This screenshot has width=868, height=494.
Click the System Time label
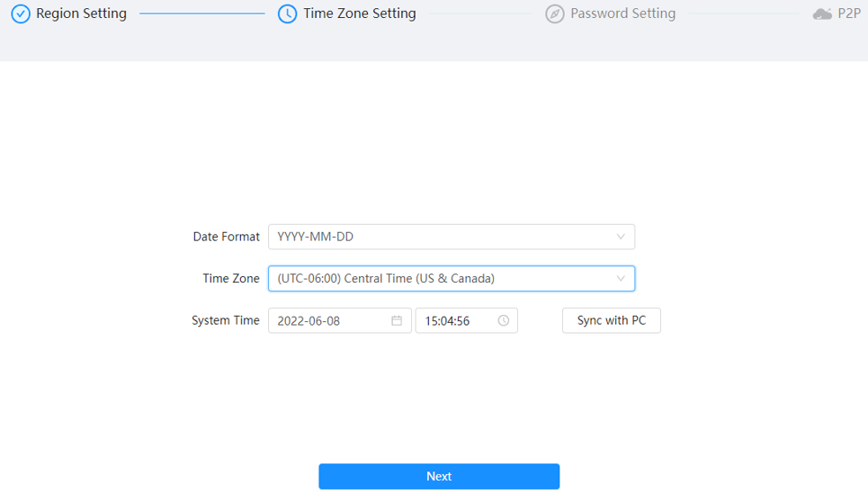point(225,320)
